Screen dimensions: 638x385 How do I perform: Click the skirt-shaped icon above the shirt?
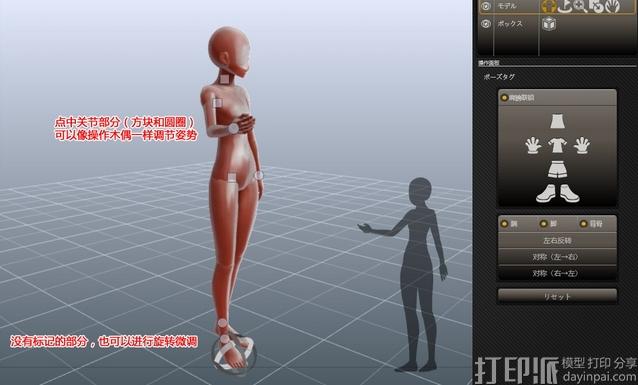[x=557, y=121]
